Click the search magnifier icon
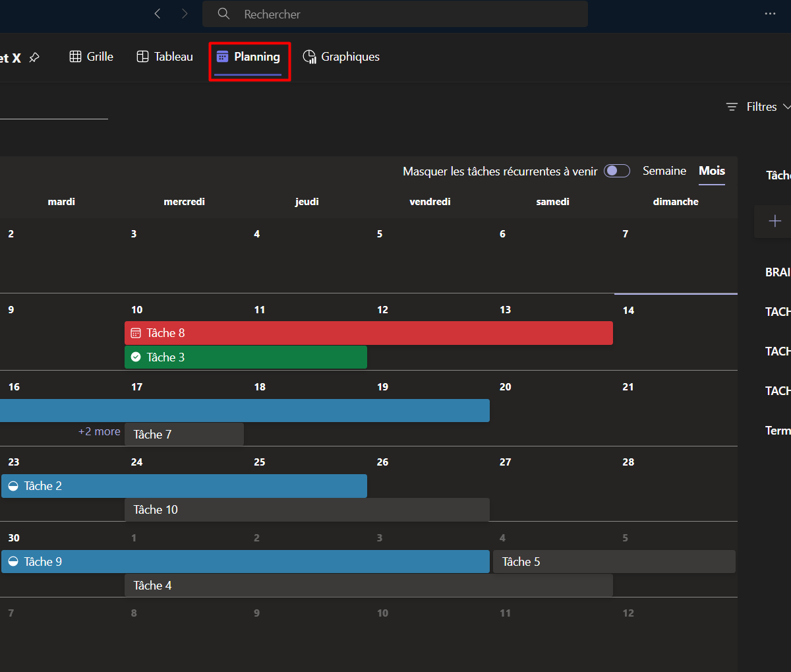The width and height of the screenshot is (791, 672). point(223,14)
